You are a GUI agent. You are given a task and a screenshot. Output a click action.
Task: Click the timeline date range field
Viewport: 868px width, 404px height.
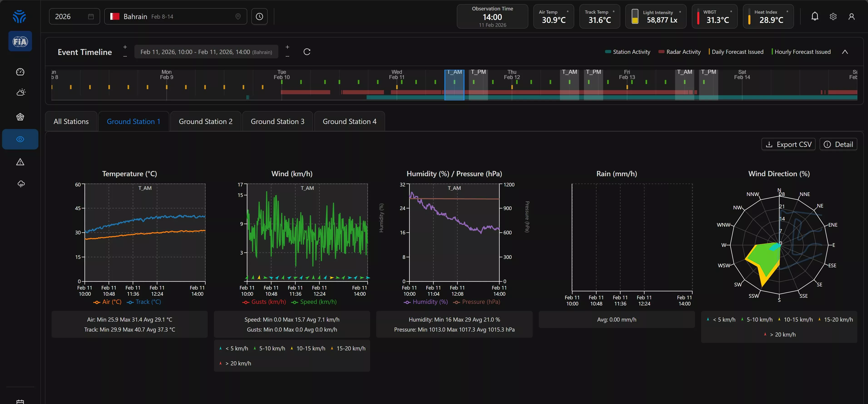[206, 52]
